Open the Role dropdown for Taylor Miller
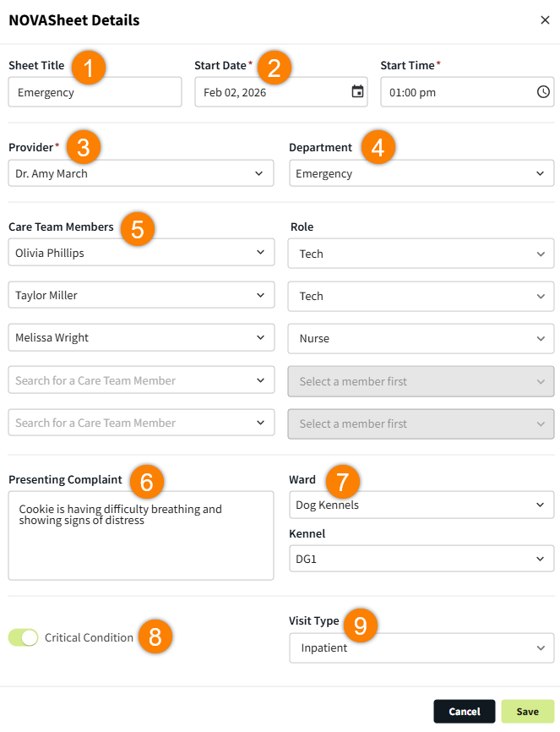Screen dimensions: 560x732 [421, 296]
